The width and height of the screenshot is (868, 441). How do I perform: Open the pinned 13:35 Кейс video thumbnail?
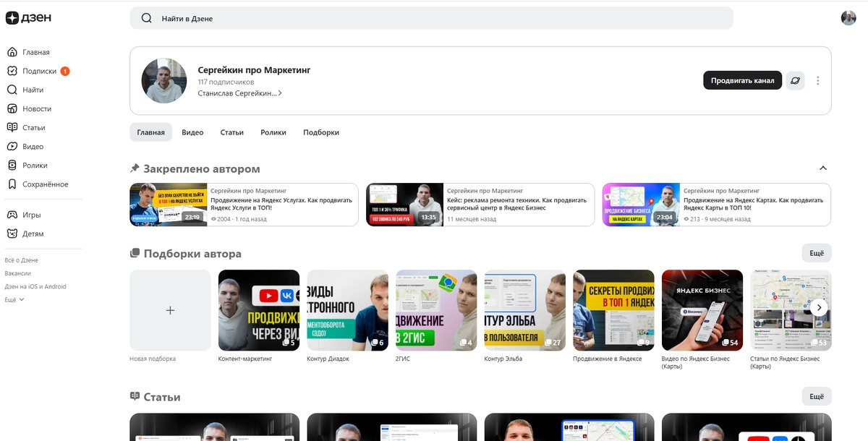(404, 205)
